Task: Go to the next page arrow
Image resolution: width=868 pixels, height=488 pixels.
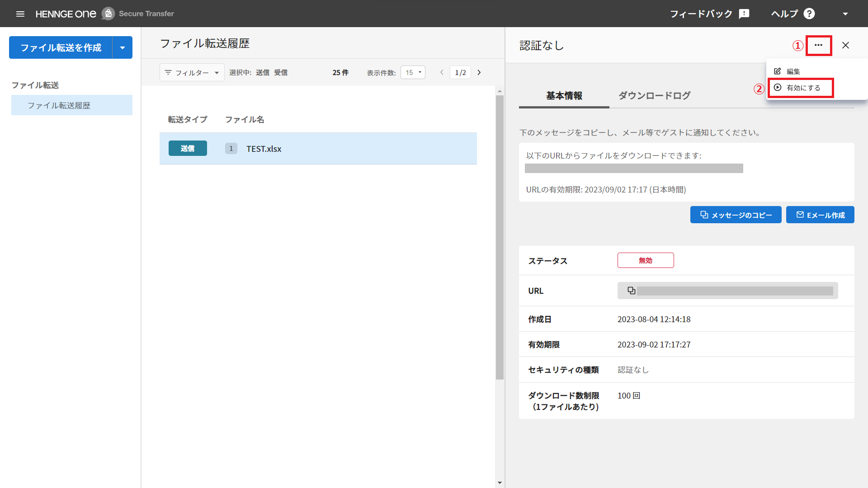Action: pos(479,72)
